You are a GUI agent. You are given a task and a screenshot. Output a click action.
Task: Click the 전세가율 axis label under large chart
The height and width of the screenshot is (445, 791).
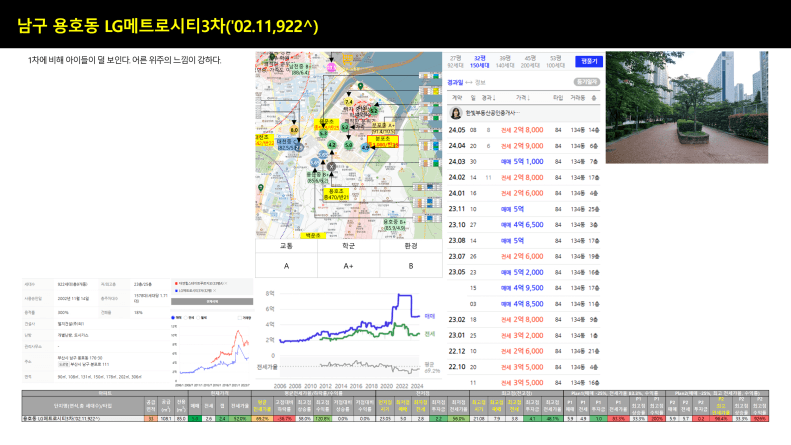267,367
